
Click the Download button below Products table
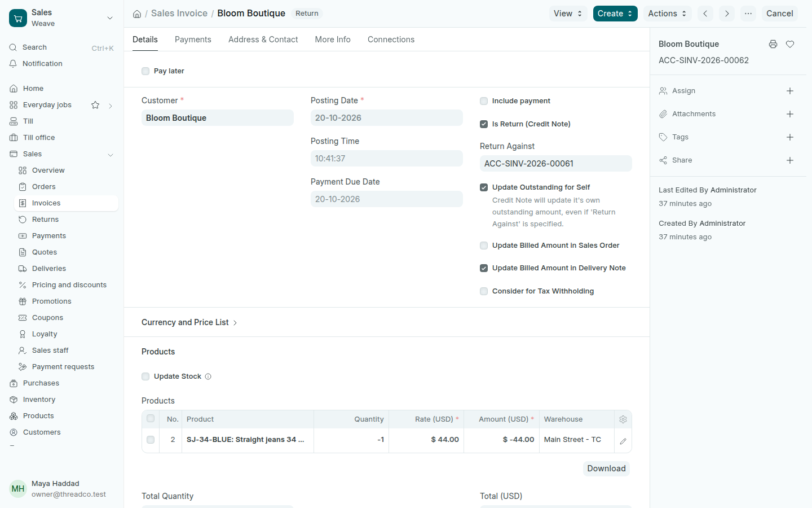click(x=606, y=468)
